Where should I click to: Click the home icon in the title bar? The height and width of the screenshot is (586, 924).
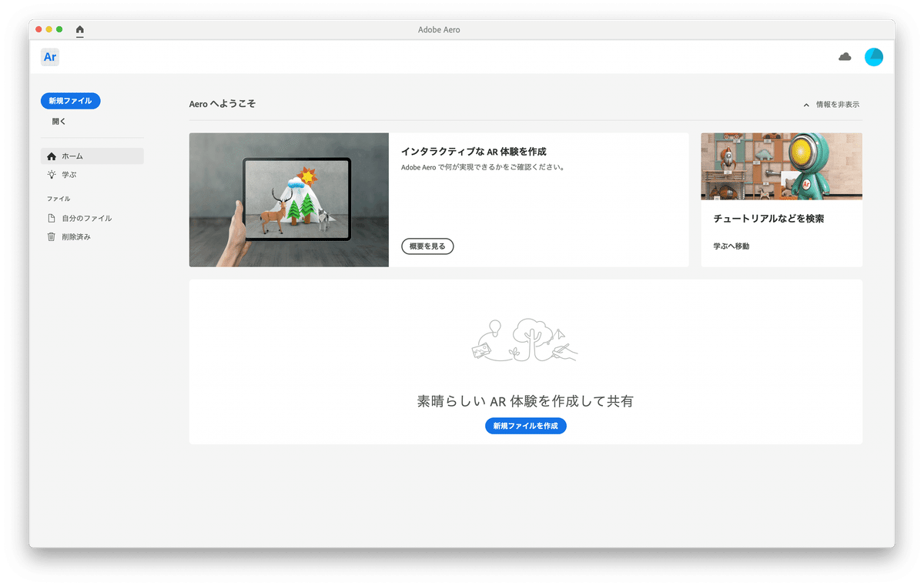80,29
